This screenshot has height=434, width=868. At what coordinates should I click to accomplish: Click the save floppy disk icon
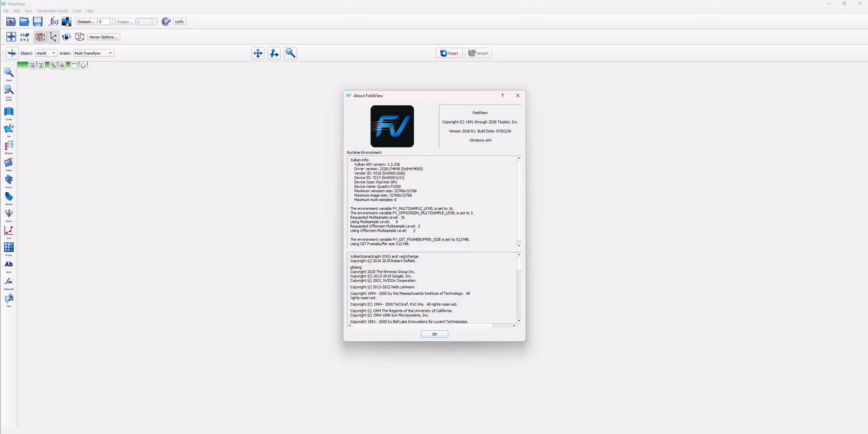point(38,22)
